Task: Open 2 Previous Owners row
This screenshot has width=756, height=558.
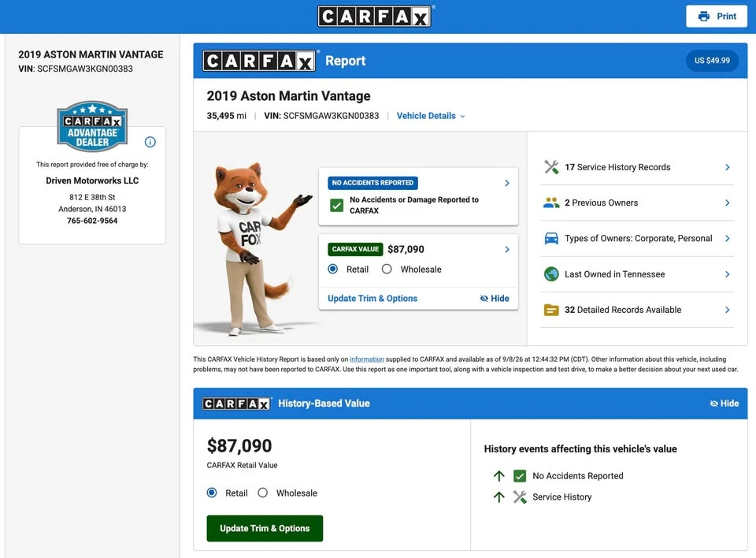Action: pyautogui.click(x=637, y=203)
